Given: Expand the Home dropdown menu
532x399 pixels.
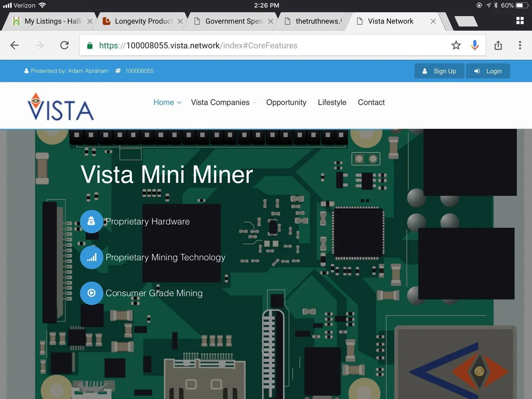Looking at the screenshot, I should (167, 102).
